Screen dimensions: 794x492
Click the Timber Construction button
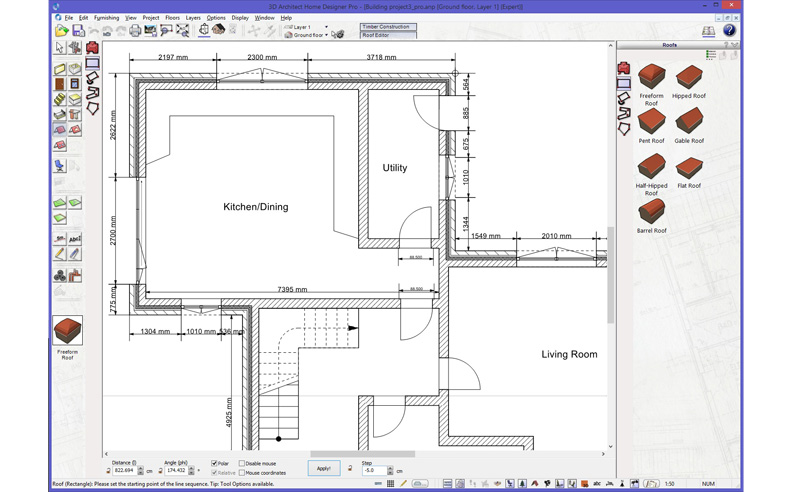pyautogui.click(x=388, y=27)
